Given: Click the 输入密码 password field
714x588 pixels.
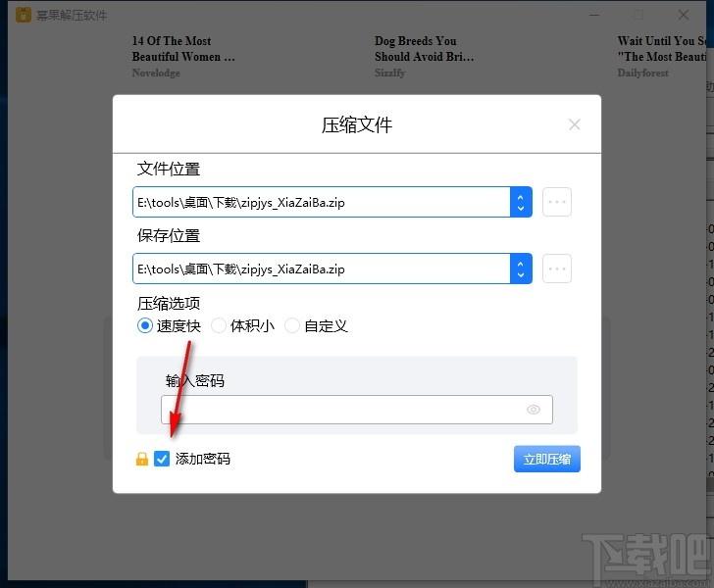Looking at the screenshot, I should tap(357, 410).
